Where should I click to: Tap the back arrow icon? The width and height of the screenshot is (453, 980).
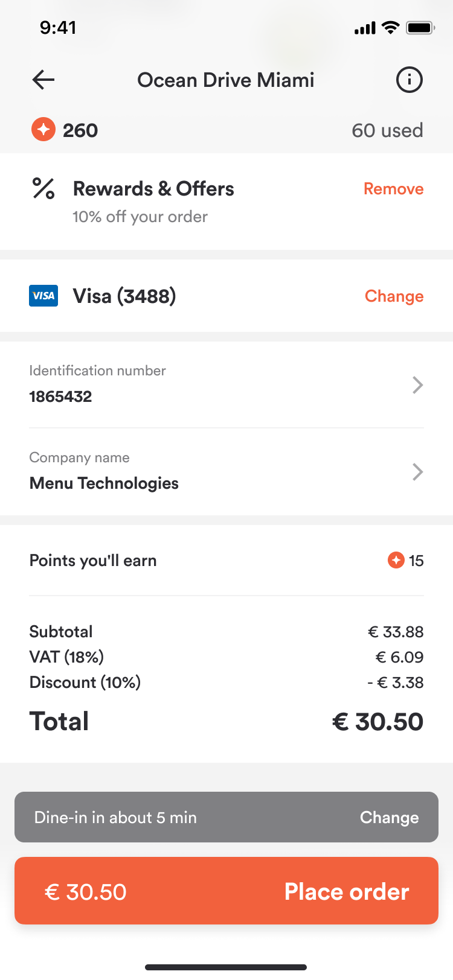(x=43, y=80)
